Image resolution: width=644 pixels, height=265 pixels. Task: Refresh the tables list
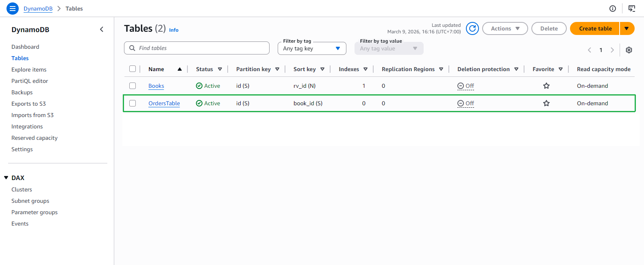click(x=472, y=28)
